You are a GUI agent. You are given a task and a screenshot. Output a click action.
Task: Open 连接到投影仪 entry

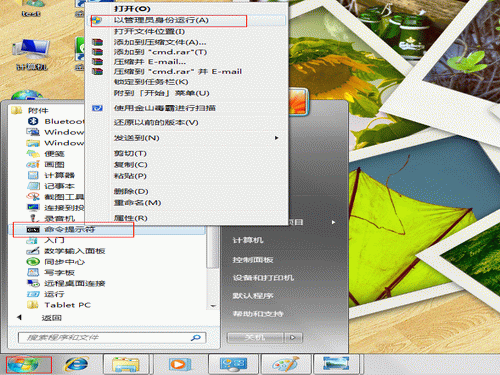56,207
